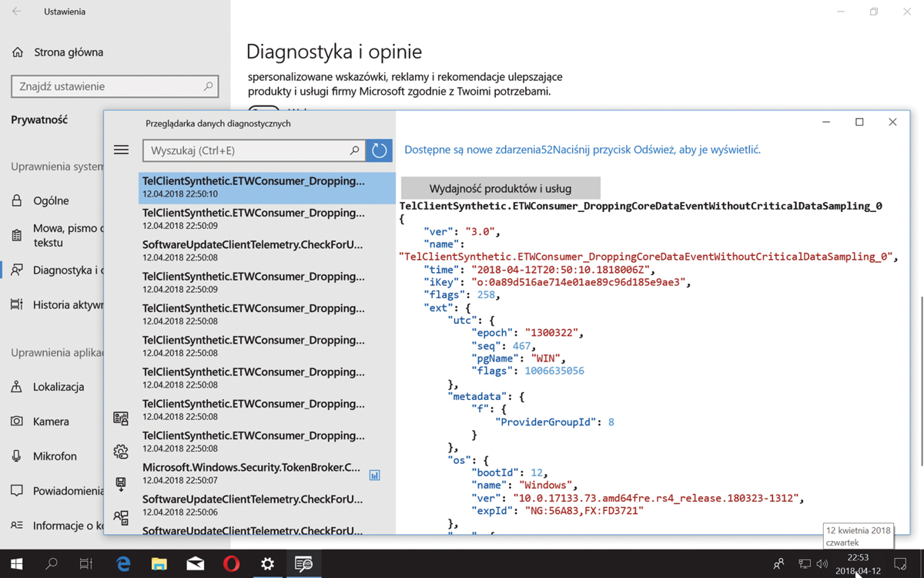Click the chart icon beside TokenBroker event
The width and height of the screenshot is (924, 578).
(x=374, y=476)
